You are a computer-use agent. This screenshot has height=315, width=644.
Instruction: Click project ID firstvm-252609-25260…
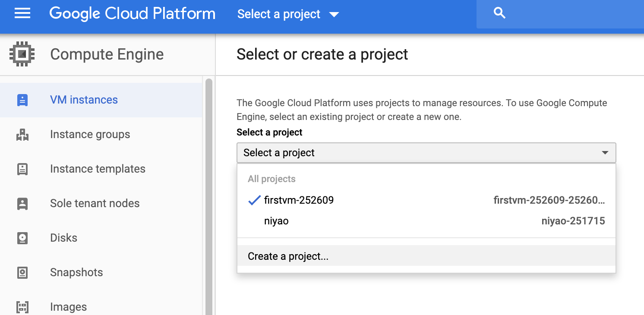click(x=549, y=200)
